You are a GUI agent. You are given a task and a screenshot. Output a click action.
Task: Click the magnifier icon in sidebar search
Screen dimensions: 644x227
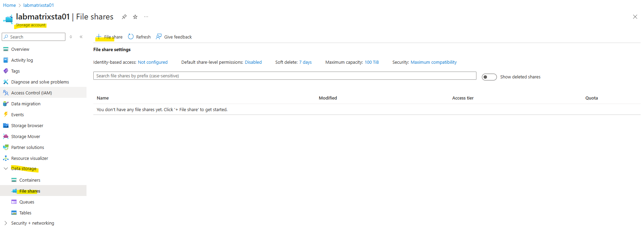(x=6, y=37)
